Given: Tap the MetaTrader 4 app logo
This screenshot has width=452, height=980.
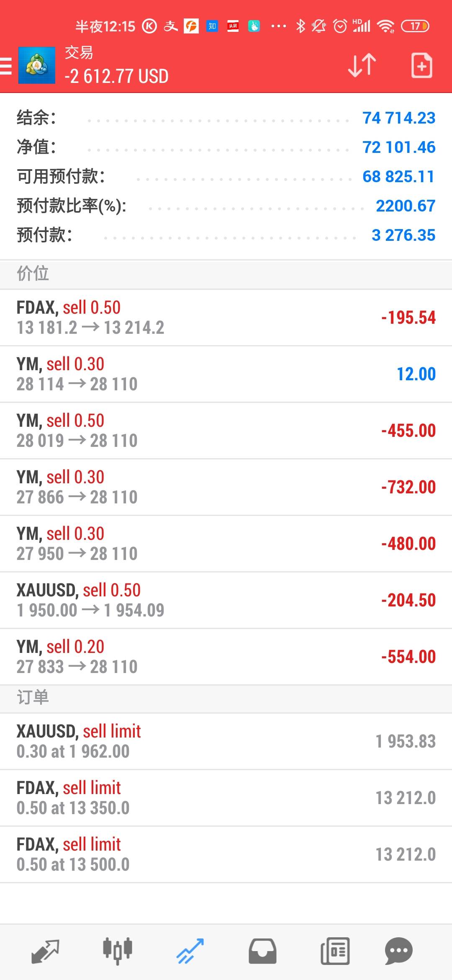Looking at the screenshot, I should [37, 65].
